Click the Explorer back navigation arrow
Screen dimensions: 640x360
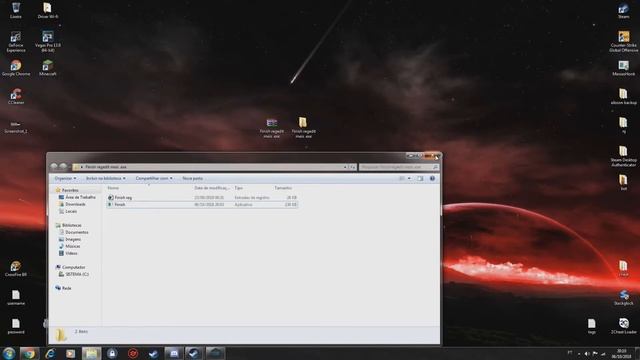[53, 167]
